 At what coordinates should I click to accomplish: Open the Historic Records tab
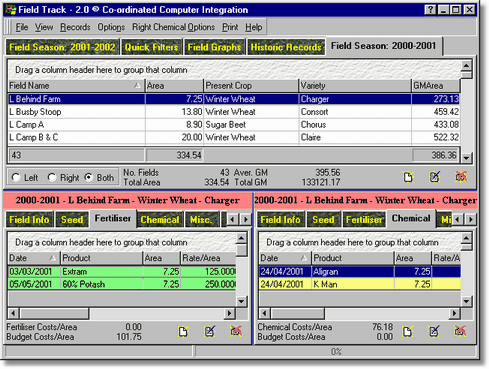(286, 47)
